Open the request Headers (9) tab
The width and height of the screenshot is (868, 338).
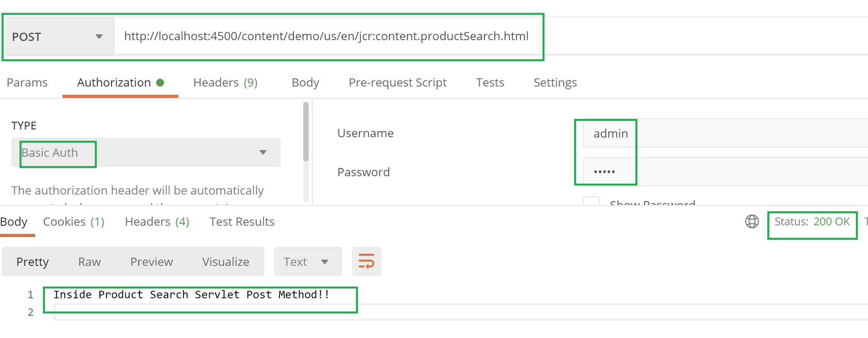(x=225, y=83)
